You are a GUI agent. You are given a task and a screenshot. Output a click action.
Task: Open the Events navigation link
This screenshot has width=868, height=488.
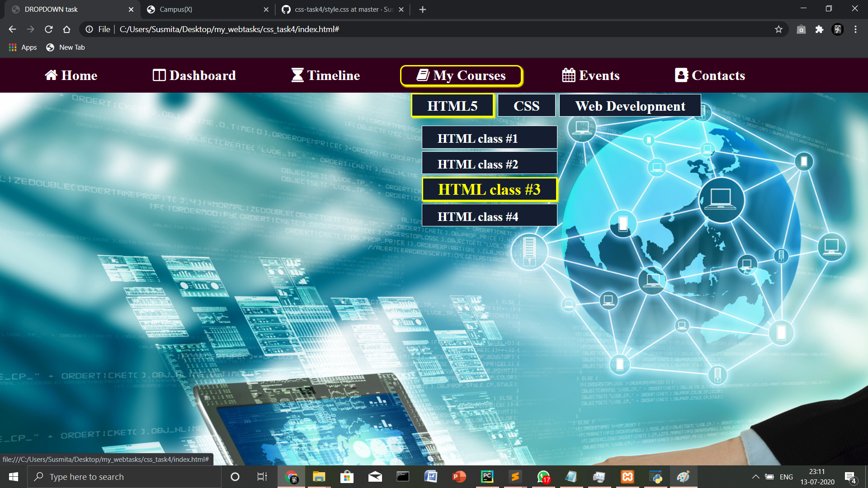coord(590,75)
